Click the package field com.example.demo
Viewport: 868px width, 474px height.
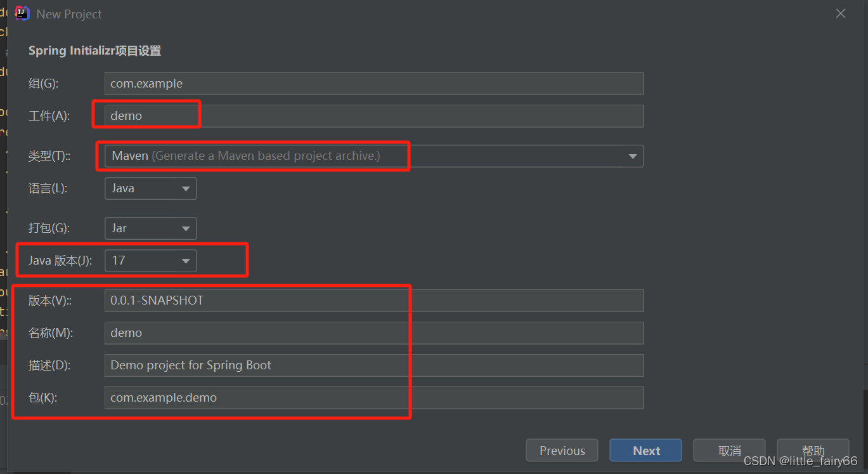click(374, 398)
